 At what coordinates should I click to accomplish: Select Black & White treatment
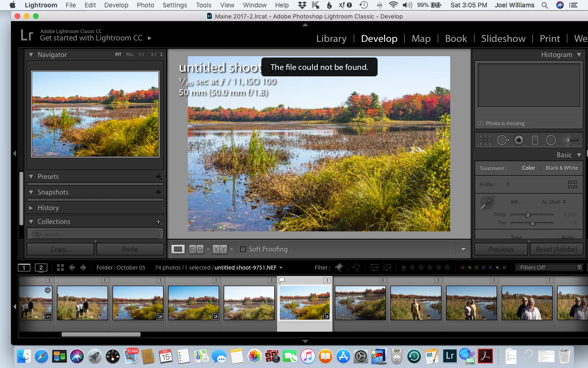point(562,168)
